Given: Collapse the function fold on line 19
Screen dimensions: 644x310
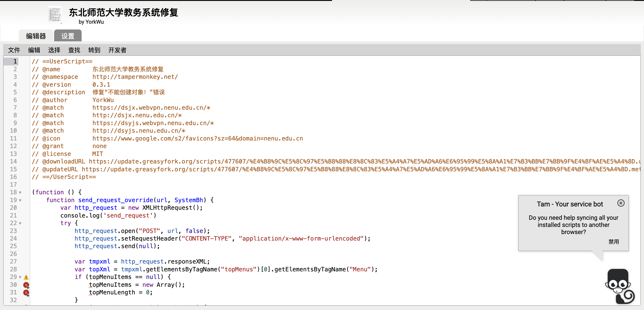Looking at the screenshot, I should pyautogui.click(x=20, y=200).
